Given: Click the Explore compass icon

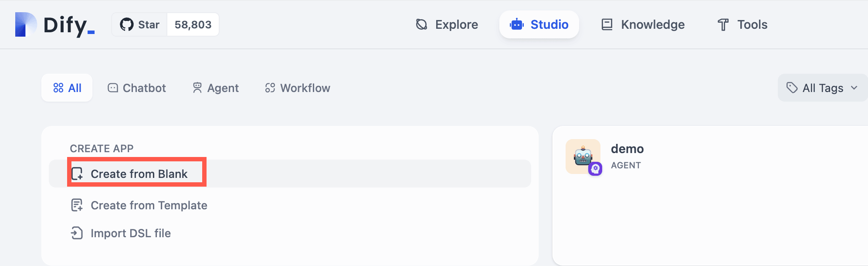Looking at the screenshot, I should (x=421, y=24).
